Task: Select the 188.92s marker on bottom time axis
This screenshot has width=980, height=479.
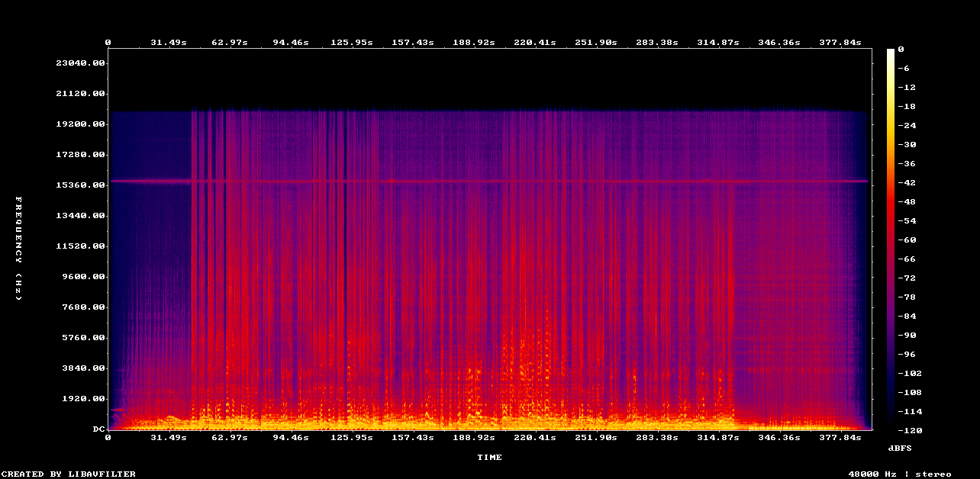Action: (474, 438)
